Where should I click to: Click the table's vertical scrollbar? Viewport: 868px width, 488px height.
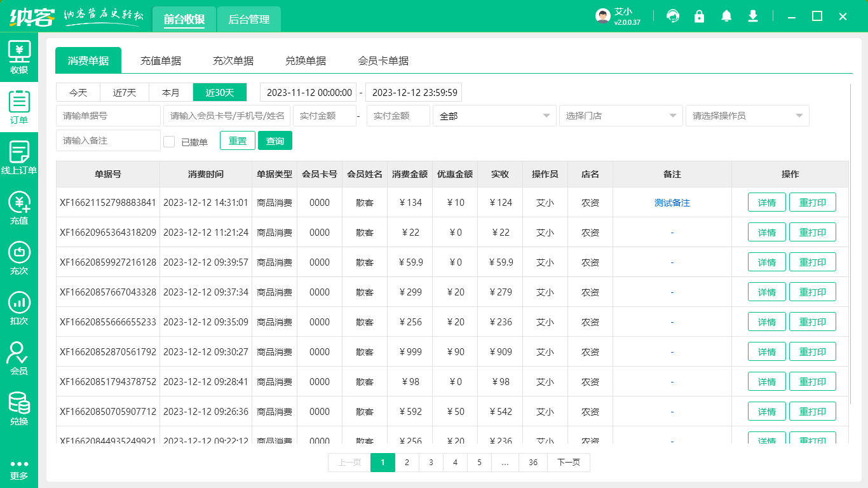(851, 245)
